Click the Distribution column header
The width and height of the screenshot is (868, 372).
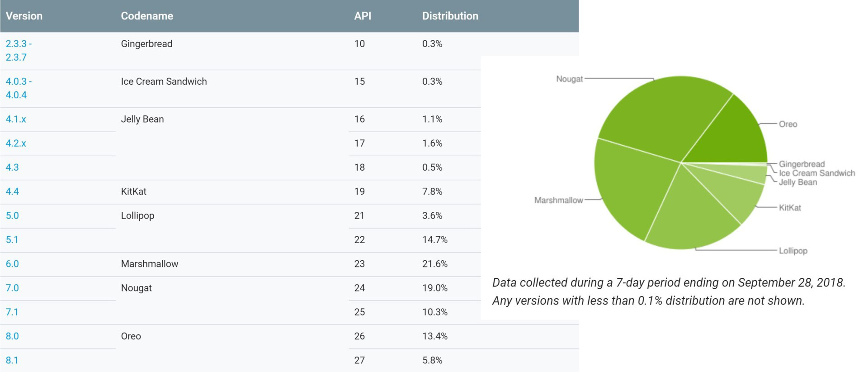pos(450,16)
